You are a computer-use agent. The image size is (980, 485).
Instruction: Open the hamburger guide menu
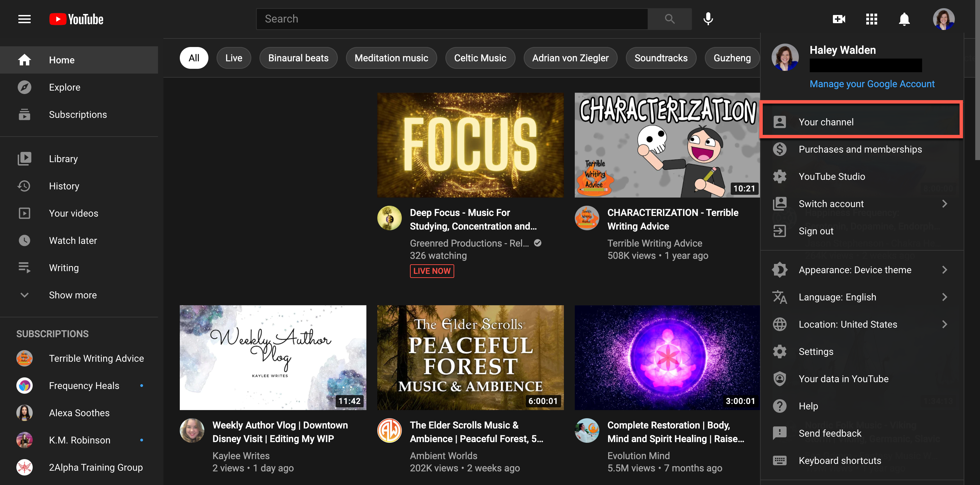[25, 19]
